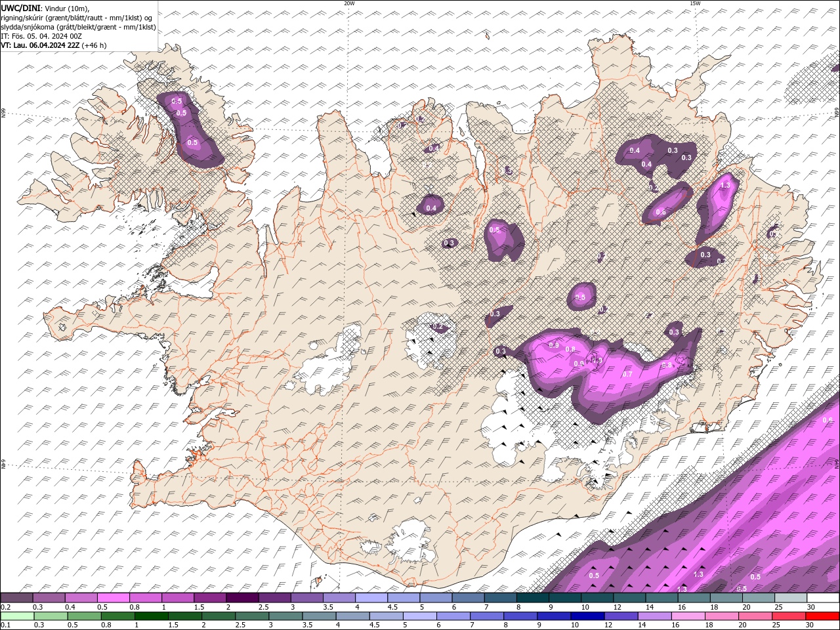Pick the green 0.8 swatch in rain legend

117,616
